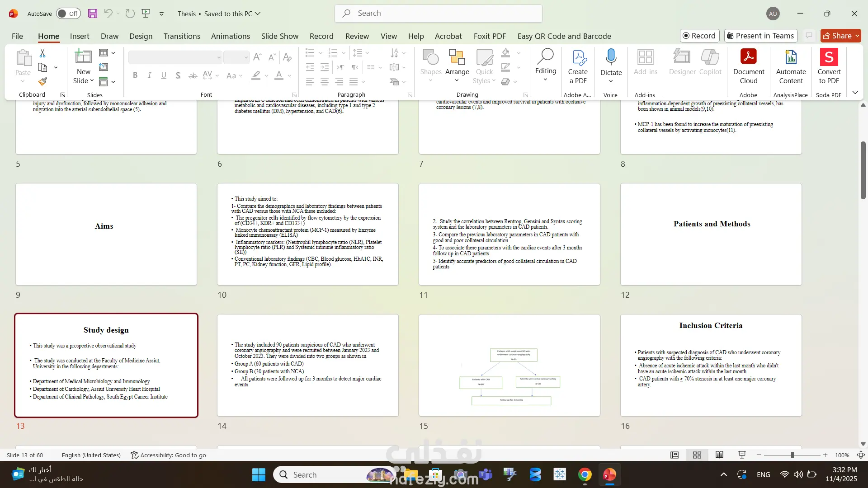868x488 pixels.
Task: Click the Dictate microphone icon
Action: pos(611,57)
